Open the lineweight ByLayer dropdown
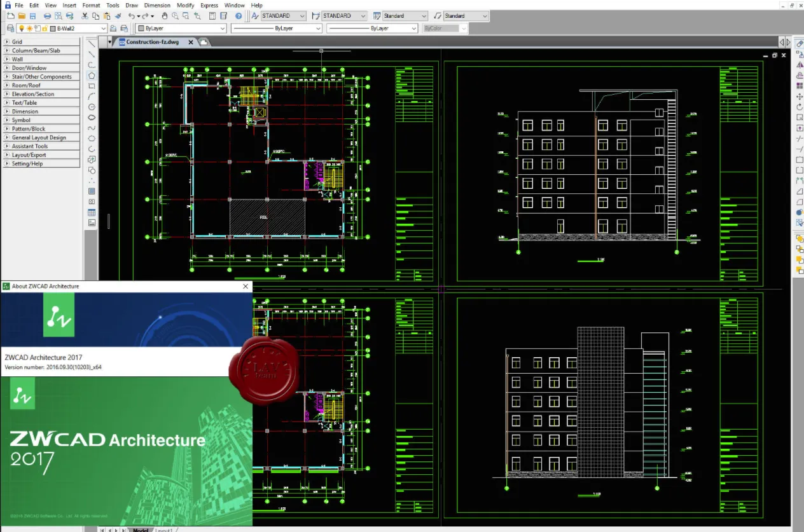Viewport: 804px width, 532px height. [x=413, y=28]
